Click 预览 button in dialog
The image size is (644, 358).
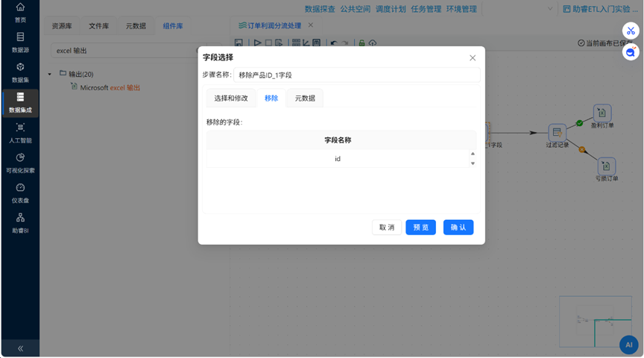pyautogui.click(x=420, y=227)
